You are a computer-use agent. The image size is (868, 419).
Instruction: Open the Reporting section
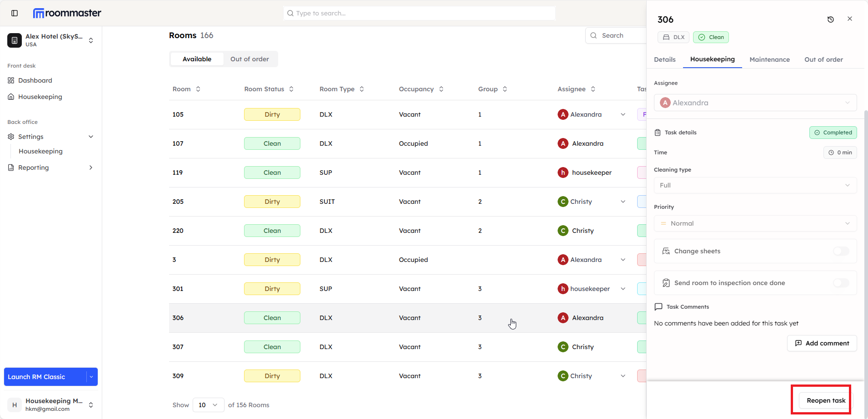pyautogui.click(x=33, y=168)
